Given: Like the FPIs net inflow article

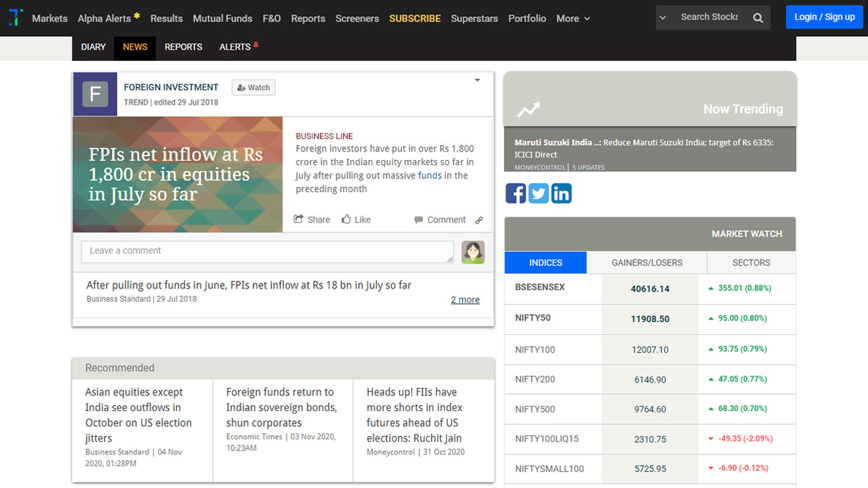Looking at the screenshot, I should coord(356,220).
